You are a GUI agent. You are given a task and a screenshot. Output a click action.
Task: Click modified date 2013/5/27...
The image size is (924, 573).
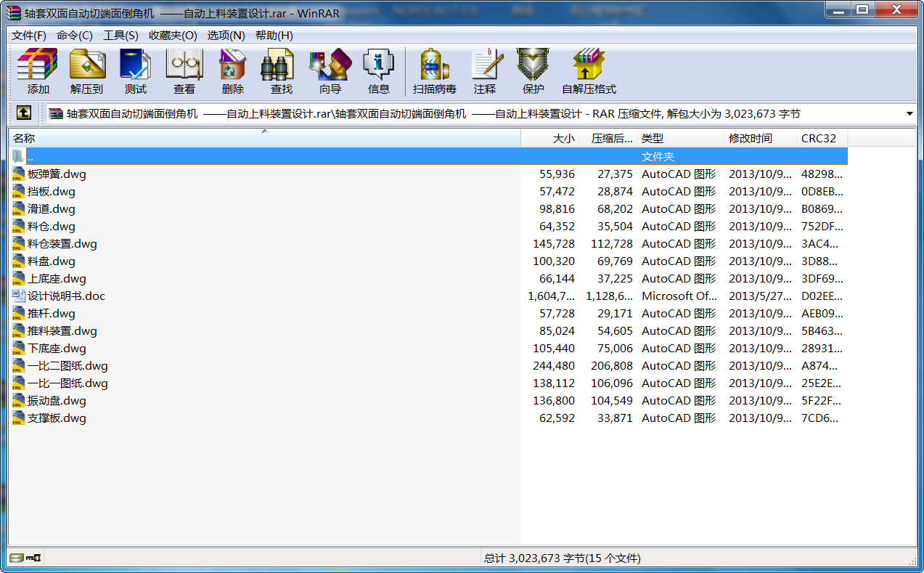[761, 296]
